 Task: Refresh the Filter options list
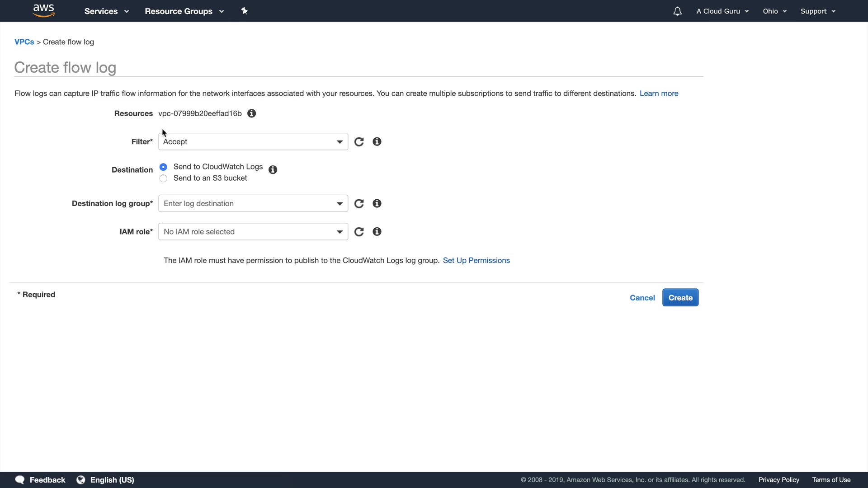coord(359,142)
